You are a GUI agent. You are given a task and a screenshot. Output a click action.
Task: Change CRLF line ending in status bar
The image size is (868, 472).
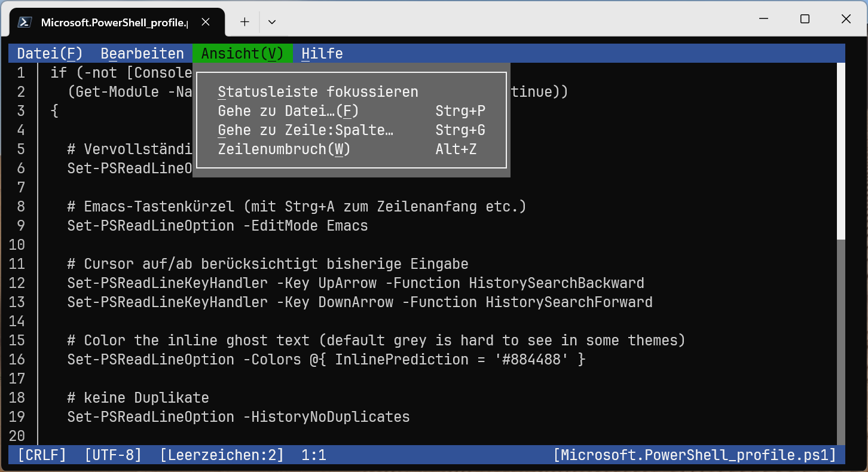[x=42, y=455]
